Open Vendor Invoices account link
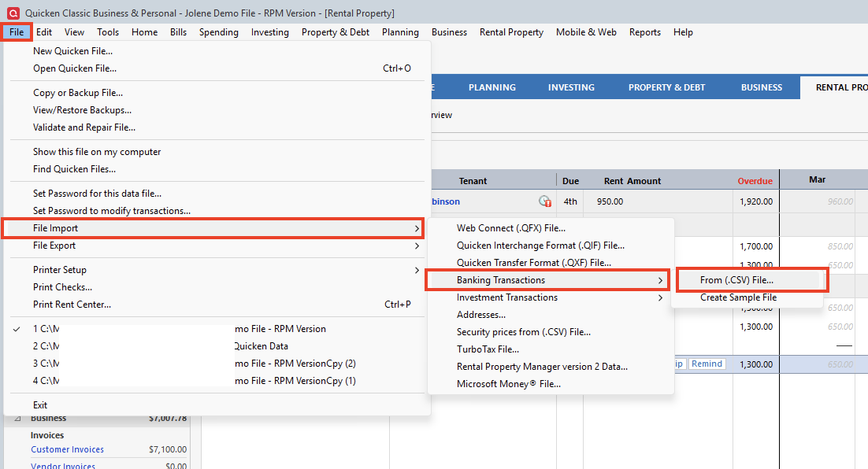 pos(62,466)
